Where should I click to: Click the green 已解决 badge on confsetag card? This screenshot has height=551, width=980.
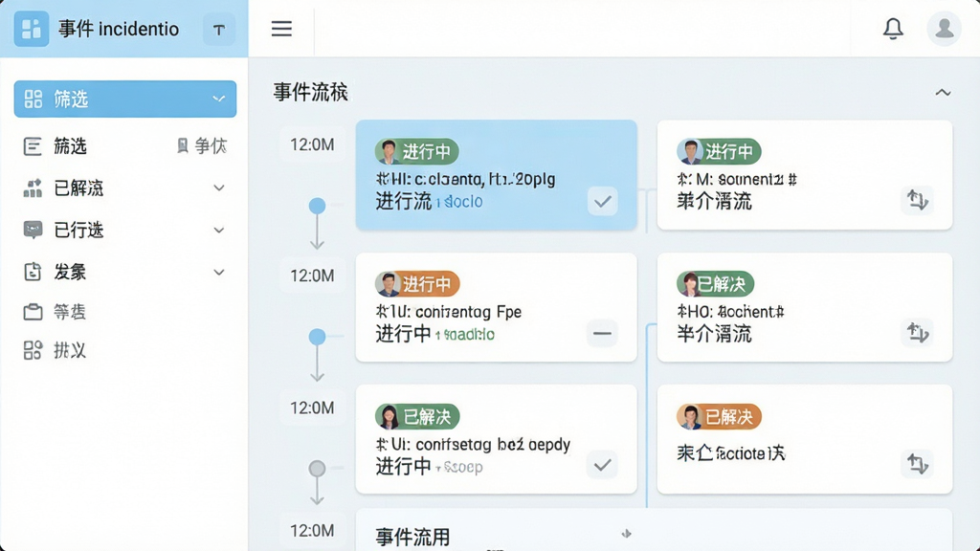(417, 417)
